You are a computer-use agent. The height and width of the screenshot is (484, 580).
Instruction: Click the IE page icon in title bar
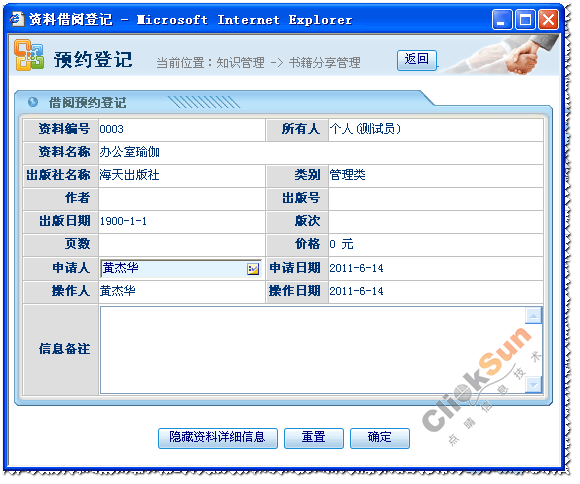pos(17,19)
